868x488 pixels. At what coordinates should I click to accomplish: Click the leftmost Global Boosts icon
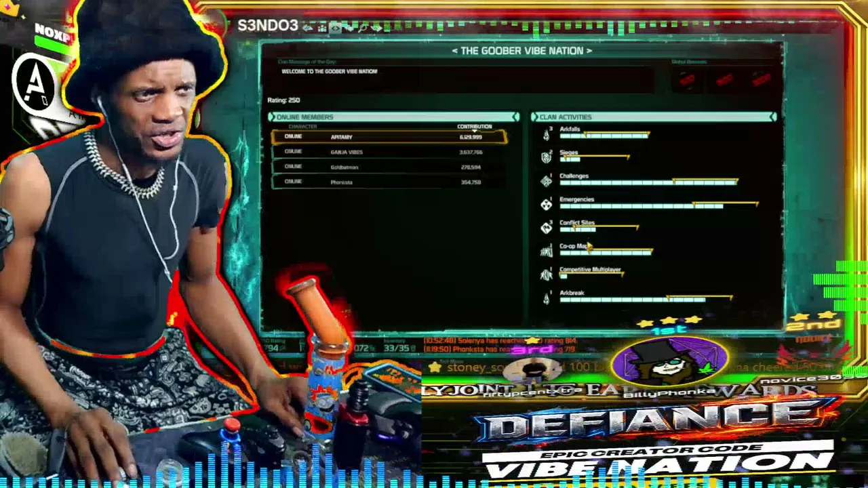click(x=687, y=80)
